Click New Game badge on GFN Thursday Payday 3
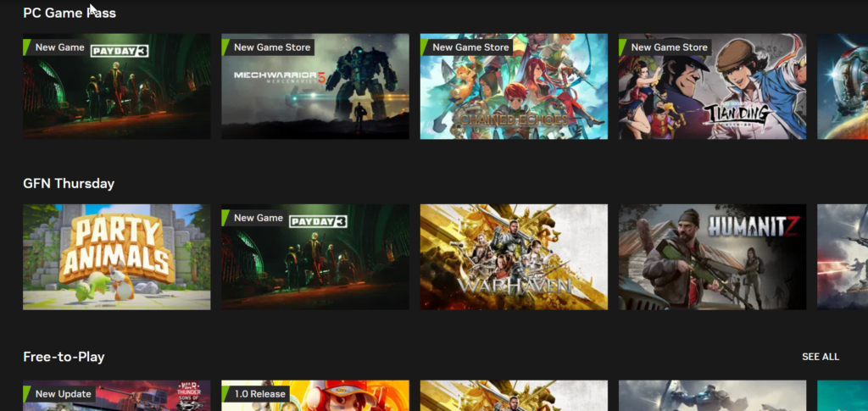The width and height of the screenshot is (868, 411). click(x=254, y=218)
